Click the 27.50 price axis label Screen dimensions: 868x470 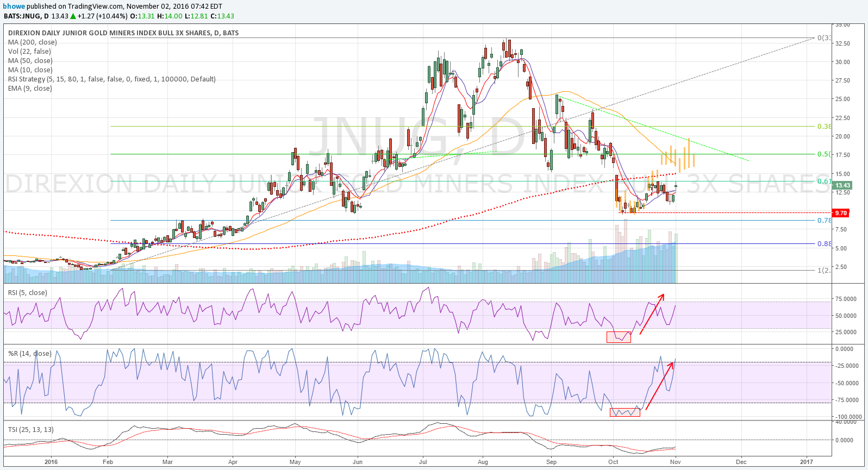click(x=842, y=80)
